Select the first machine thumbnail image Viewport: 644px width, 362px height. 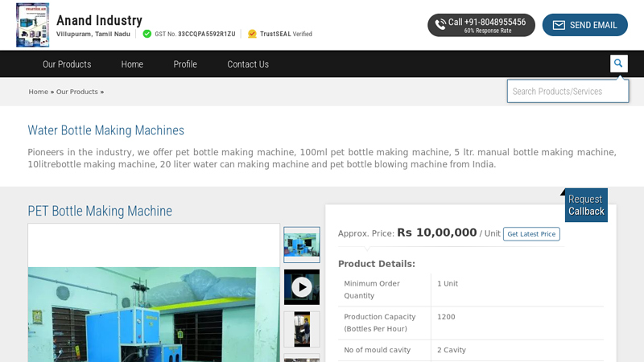pos(302,245)
